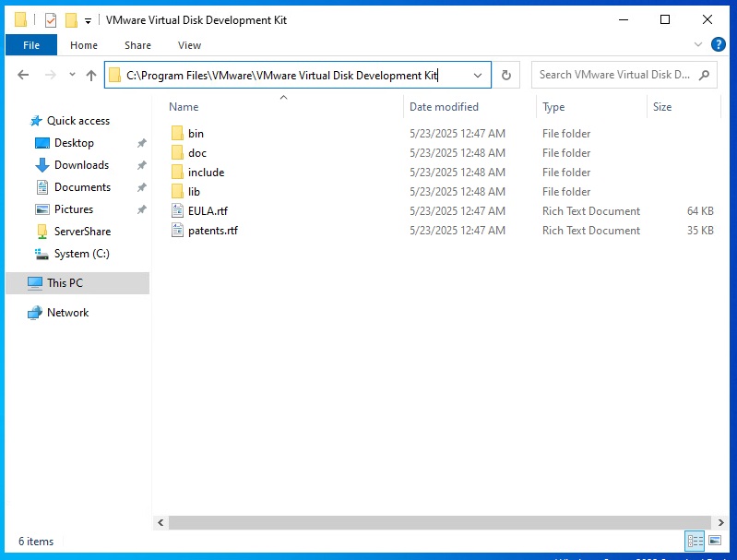
Task: Switch to the Share ribbon tab
Action: pos(137,45)
